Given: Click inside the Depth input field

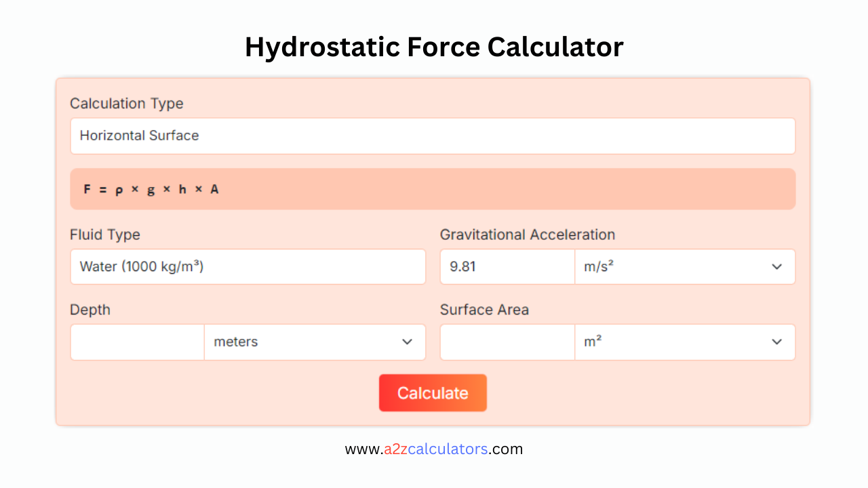Looking at the screenshot, I should pos(137,342).
